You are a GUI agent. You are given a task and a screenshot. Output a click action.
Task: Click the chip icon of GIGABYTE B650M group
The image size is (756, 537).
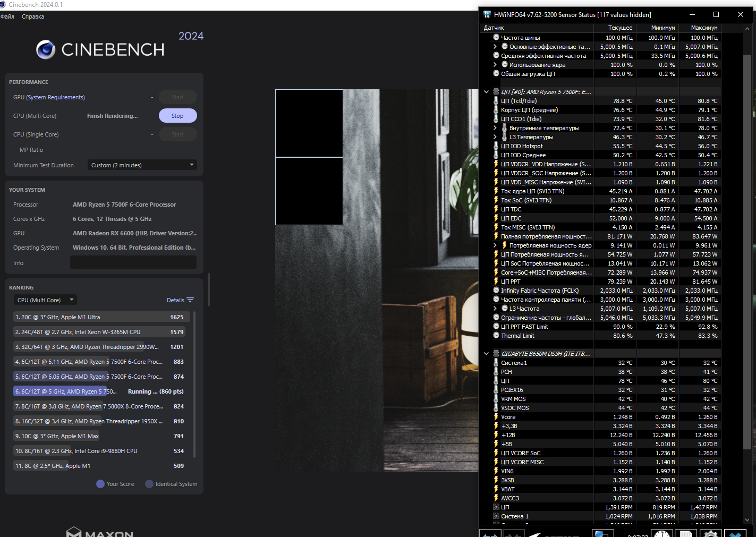click(x=496, y=354)
